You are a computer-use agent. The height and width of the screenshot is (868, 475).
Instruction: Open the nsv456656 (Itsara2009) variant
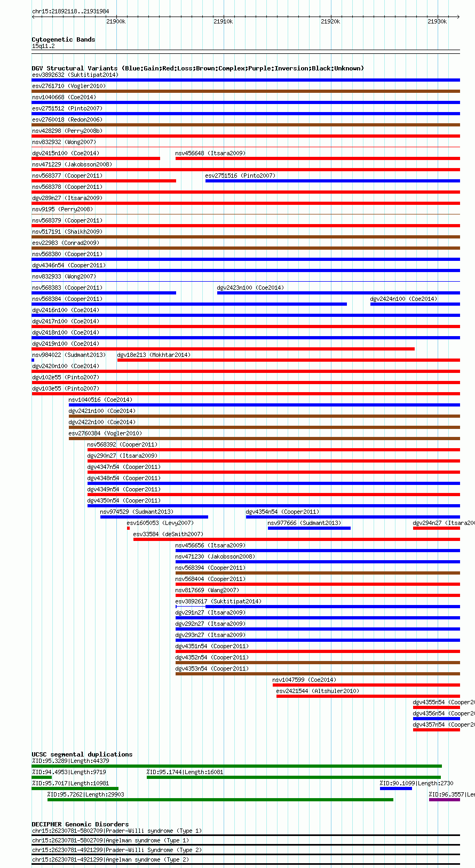point(210,545)
